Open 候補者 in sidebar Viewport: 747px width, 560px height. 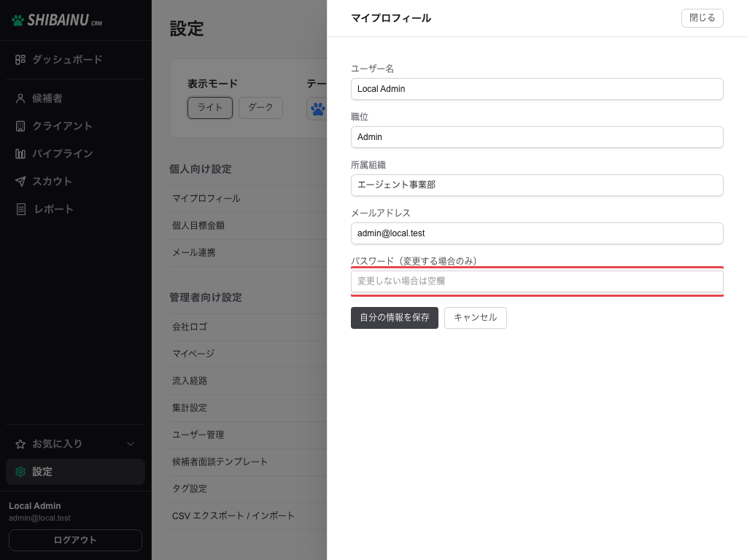(75, 98)
